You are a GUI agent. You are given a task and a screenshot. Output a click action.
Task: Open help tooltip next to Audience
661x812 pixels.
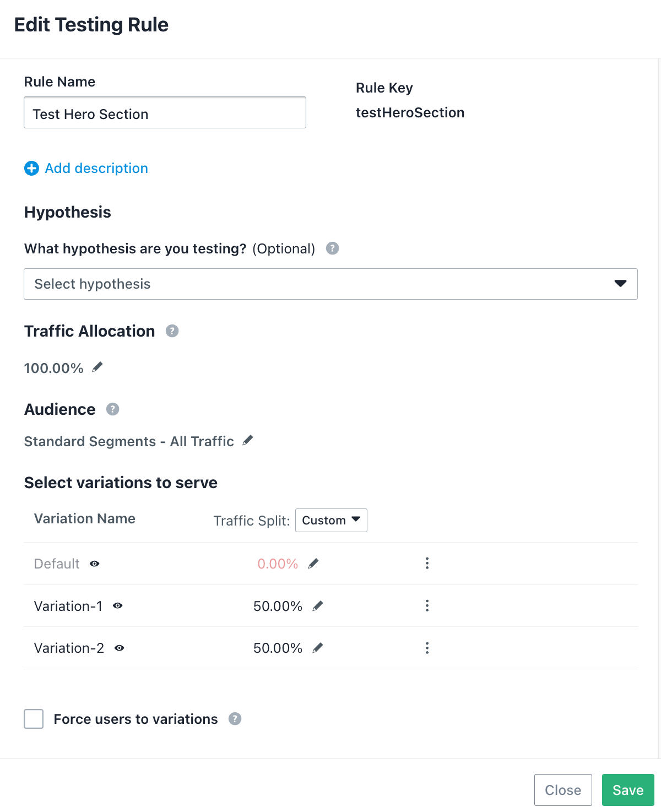click(x=113, y=409)
